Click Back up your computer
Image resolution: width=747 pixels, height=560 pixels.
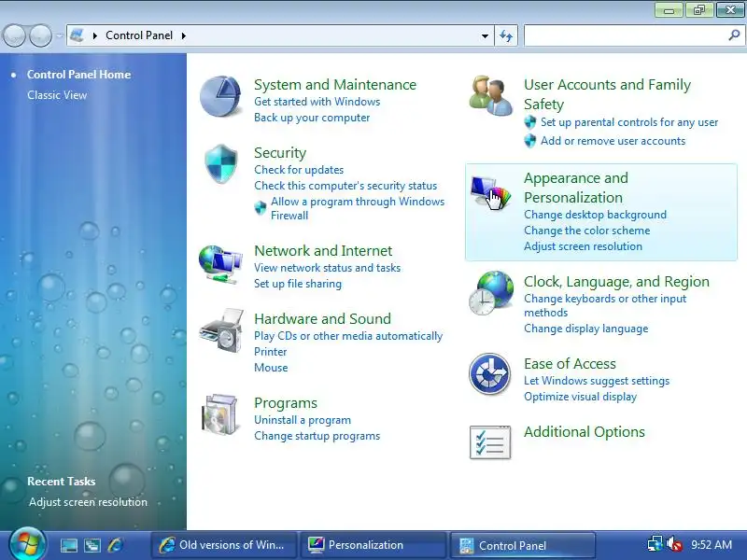(312, 118)
